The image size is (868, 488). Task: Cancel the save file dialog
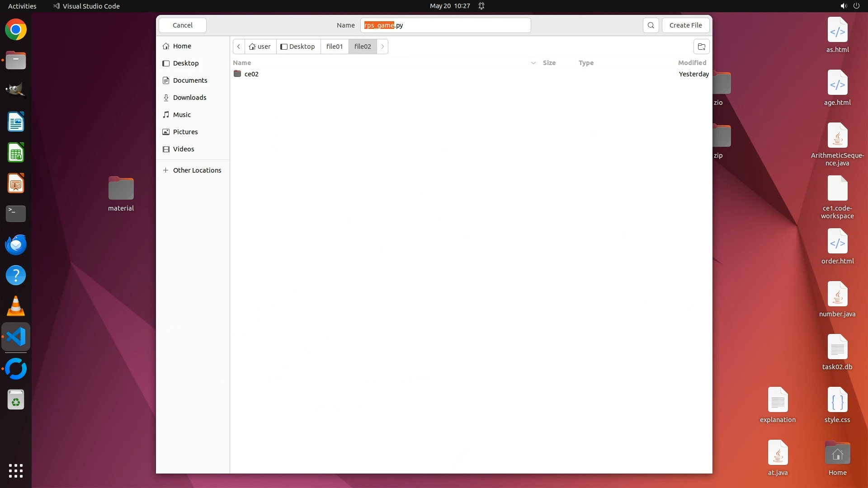[x=183, y=25]
